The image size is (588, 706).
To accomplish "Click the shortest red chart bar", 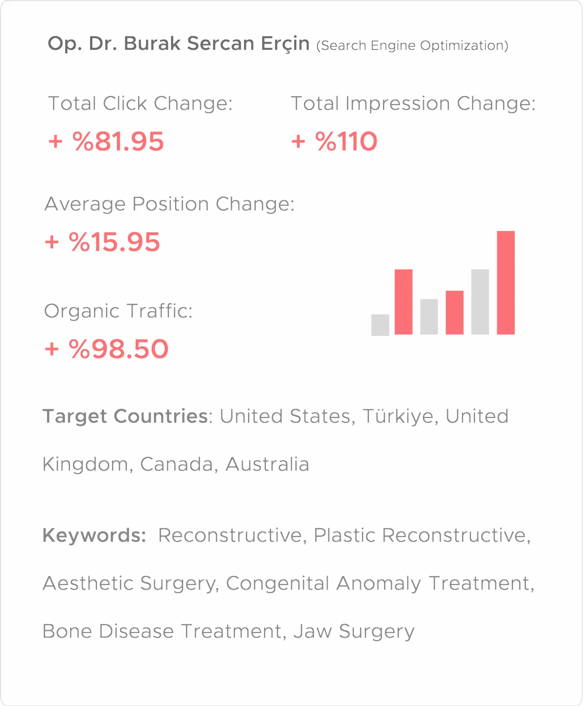I will coord(454,312).
